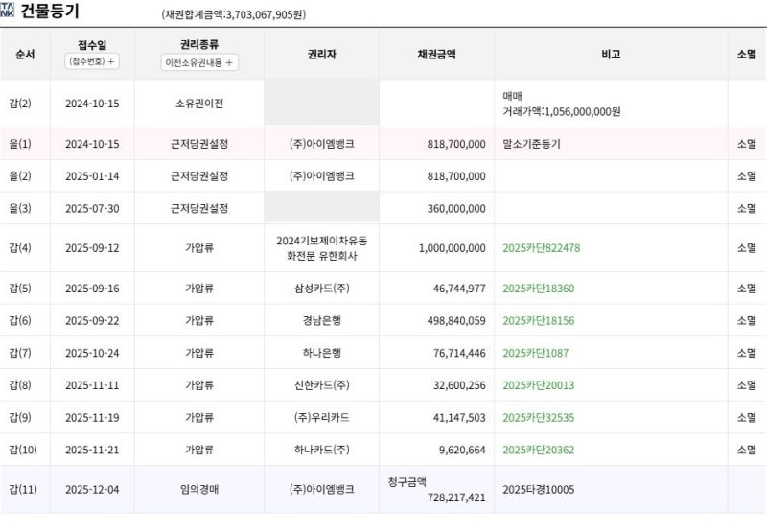Screen dimensions: 767x532
Task: Select amount 9,620,664
Action: [x=462, y=450]
